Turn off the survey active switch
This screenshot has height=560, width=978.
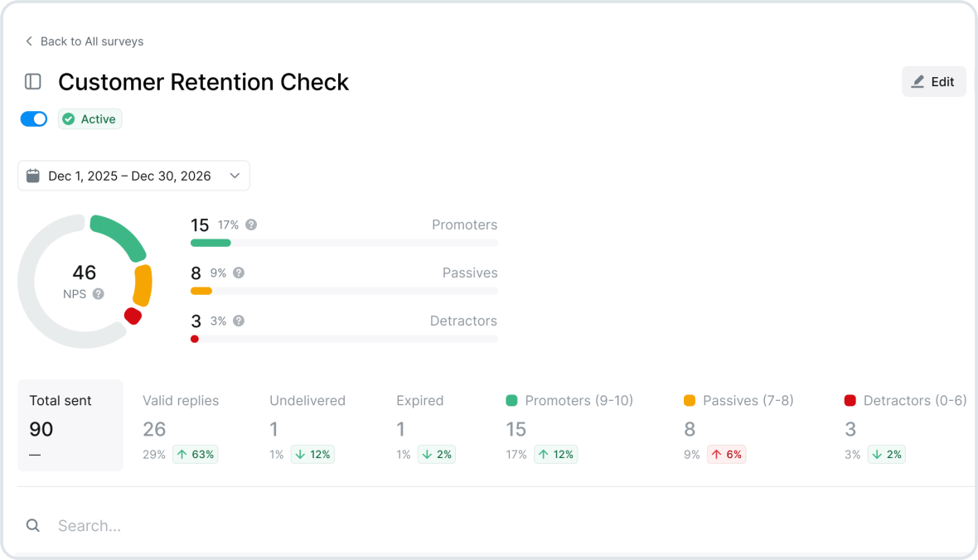point(34,119)
